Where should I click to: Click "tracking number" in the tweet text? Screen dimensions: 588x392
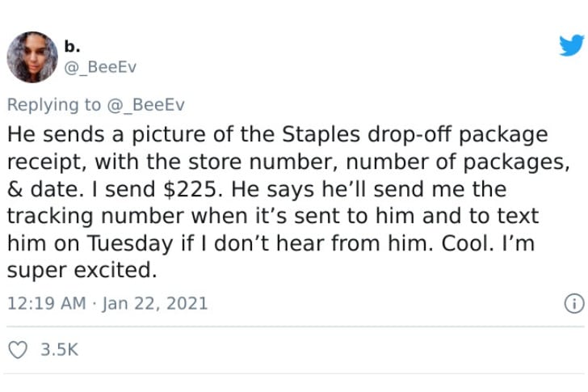pos(97,216)
